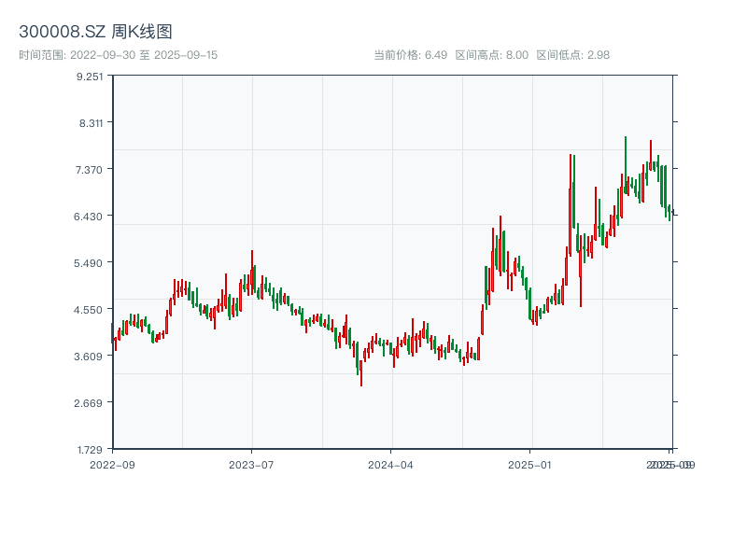Click y-axis value 9.251

point(90,77)
